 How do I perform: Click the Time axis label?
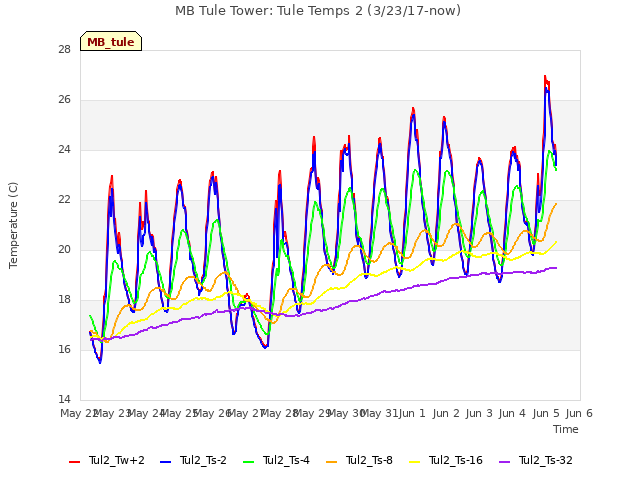[x=566, y=429]
